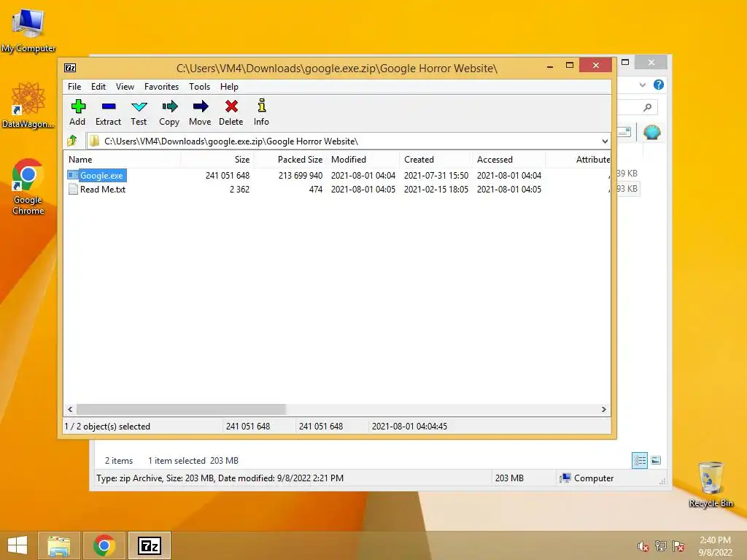
Task: Sort by Created column header
Action: [436, 160]
